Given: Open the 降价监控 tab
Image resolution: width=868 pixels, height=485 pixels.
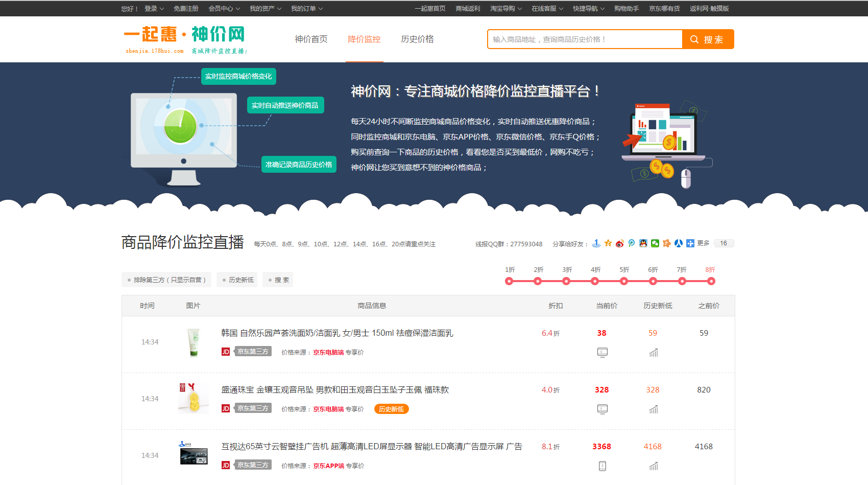Looking at the screenshot, I should (364, 39).
